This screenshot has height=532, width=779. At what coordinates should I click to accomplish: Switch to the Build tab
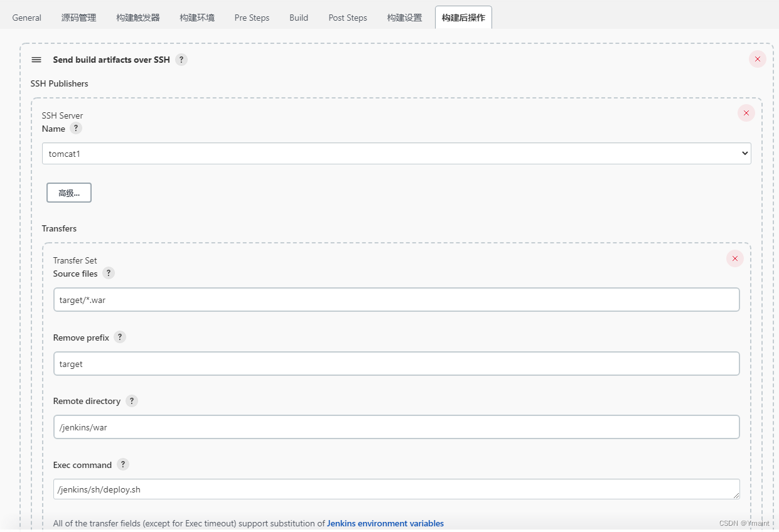299,18
